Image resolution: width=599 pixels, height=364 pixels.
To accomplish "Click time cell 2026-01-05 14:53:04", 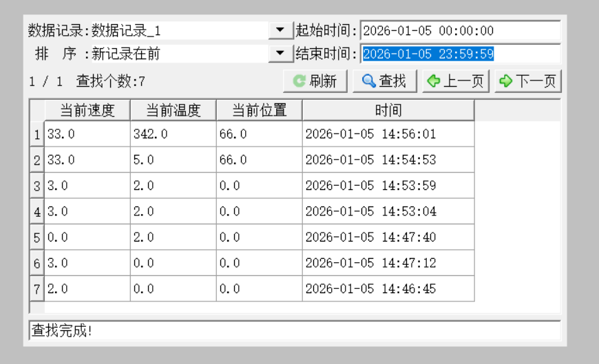I will tap(388, 211).
